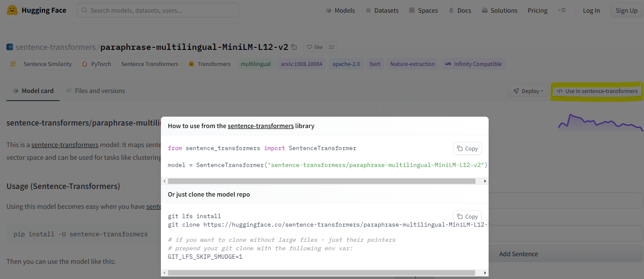Open the sentence-transformers library link in popup
This screenshot has height=279, width=644.
pos(261,126)
